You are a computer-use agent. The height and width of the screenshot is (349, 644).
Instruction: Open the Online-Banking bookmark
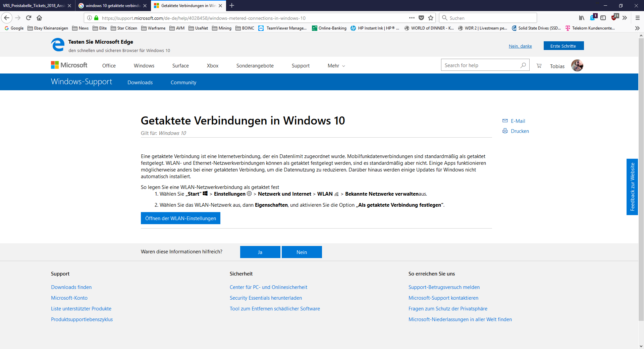[x=329, y=28]
